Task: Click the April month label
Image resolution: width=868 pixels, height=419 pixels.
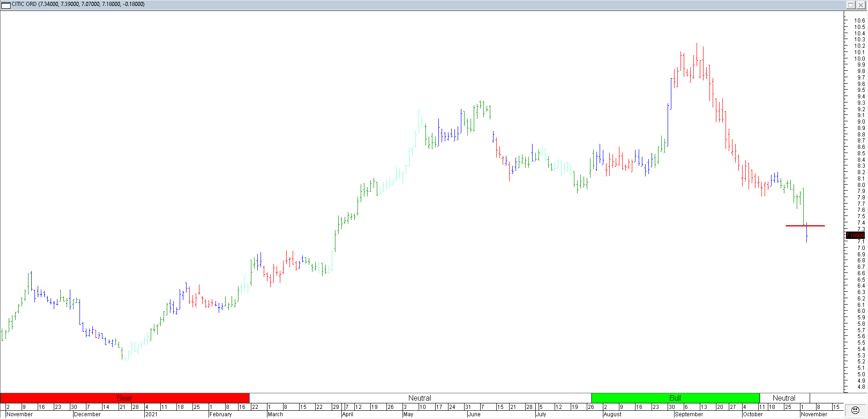Action: coord(348,414)
